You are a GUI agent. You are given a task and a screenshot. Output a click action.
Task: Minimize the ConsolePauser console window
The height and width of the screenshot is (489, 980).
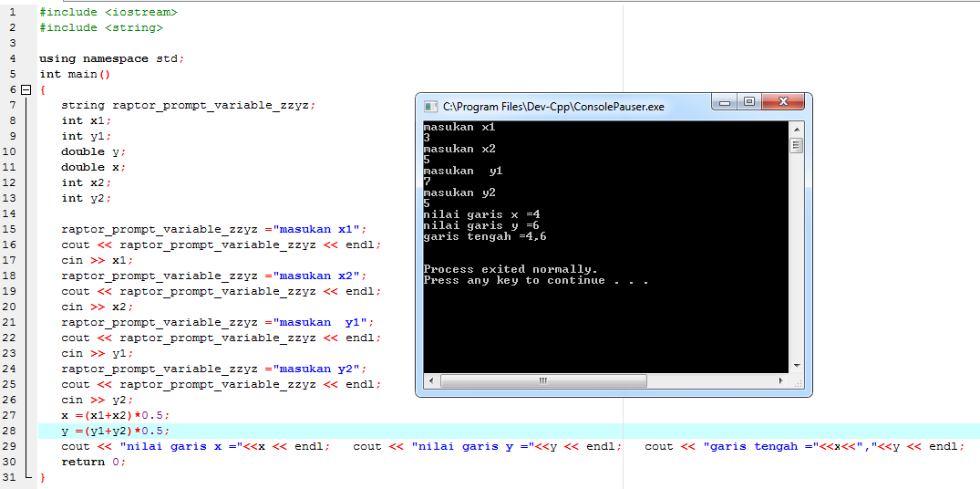[726, 102]
